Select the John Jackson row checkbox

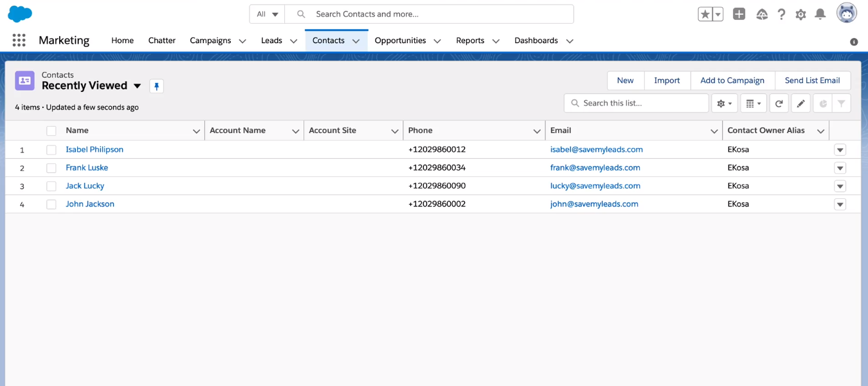pyautogui.click(x=51, y=205)
